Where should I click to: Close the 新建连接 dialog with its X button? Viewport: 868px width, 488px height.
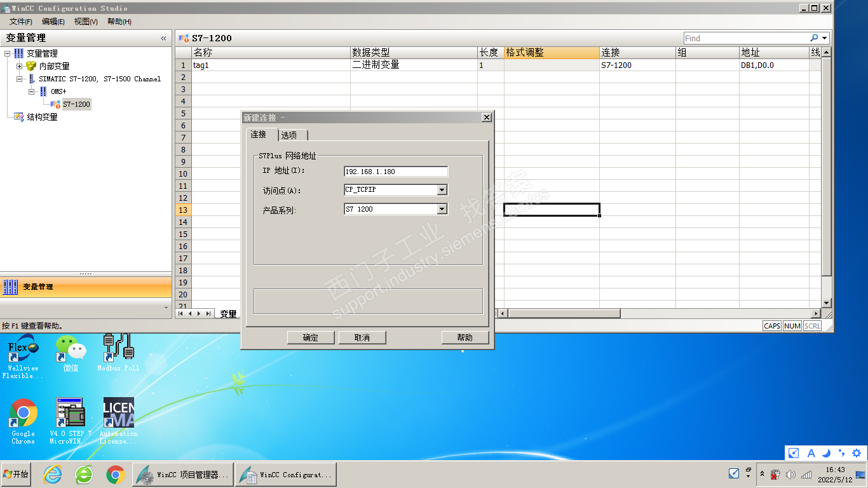[487, 118]
